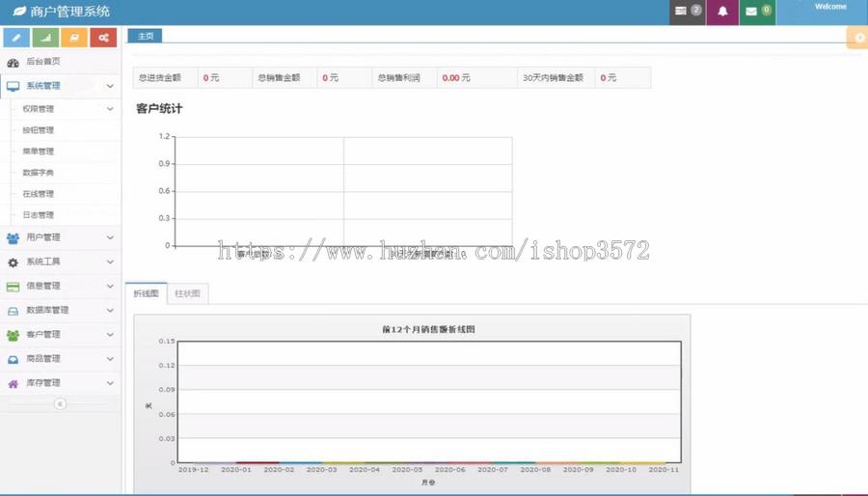Click the drive icon beside 数据库管理
Image resolution: width=868 pixels, height=496 pixels.
coord(13,311)
